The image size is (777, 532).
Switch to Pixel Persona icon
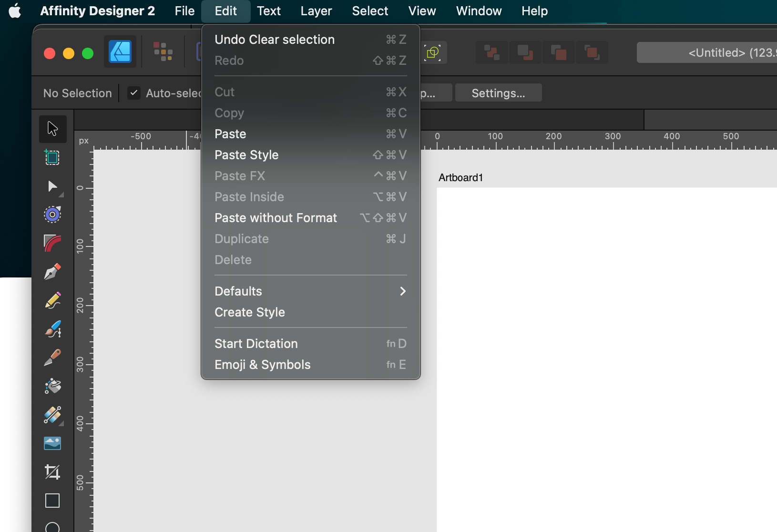[163, 51]
